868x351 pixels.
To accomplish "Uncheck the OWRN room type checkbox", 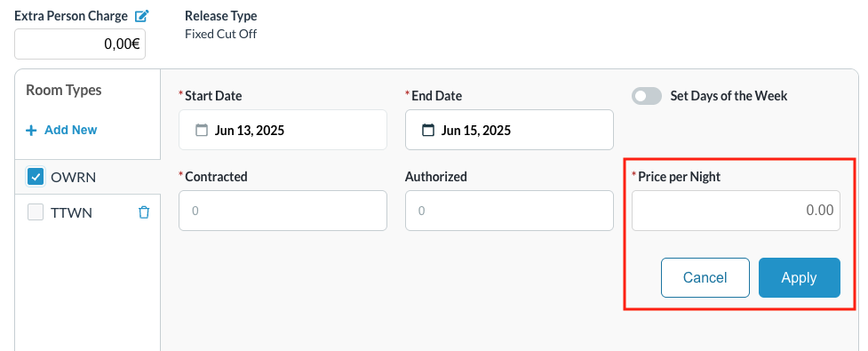I will [x=36, y=177].
